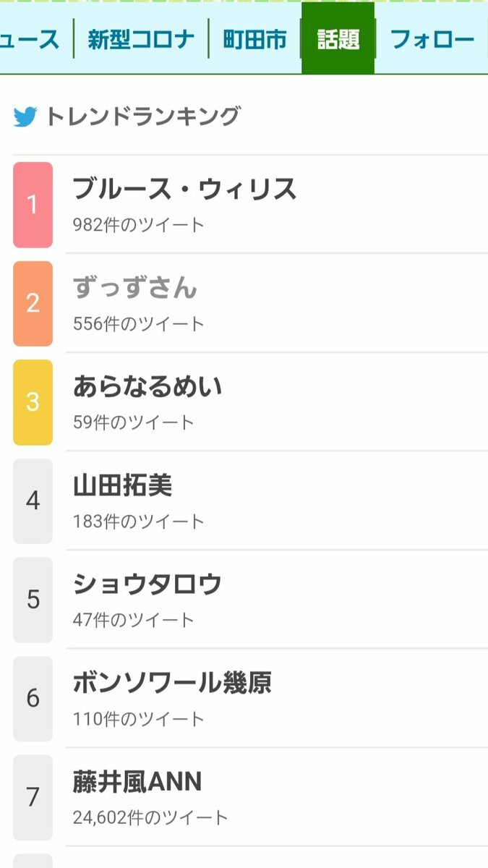This screenshot has width=488, height=868.
Task: Open the ショウタロウ trend
Action: [147, 584]
